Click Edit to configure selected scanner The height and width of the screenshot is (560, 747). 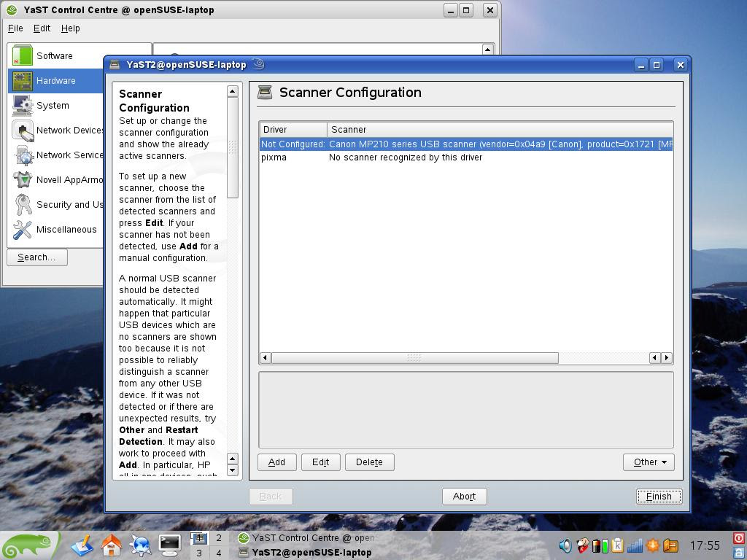321,462
